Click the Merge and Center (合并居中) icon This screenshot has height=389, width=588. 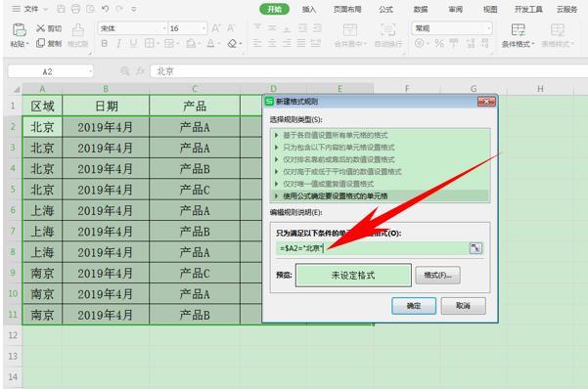coord(350,30)
